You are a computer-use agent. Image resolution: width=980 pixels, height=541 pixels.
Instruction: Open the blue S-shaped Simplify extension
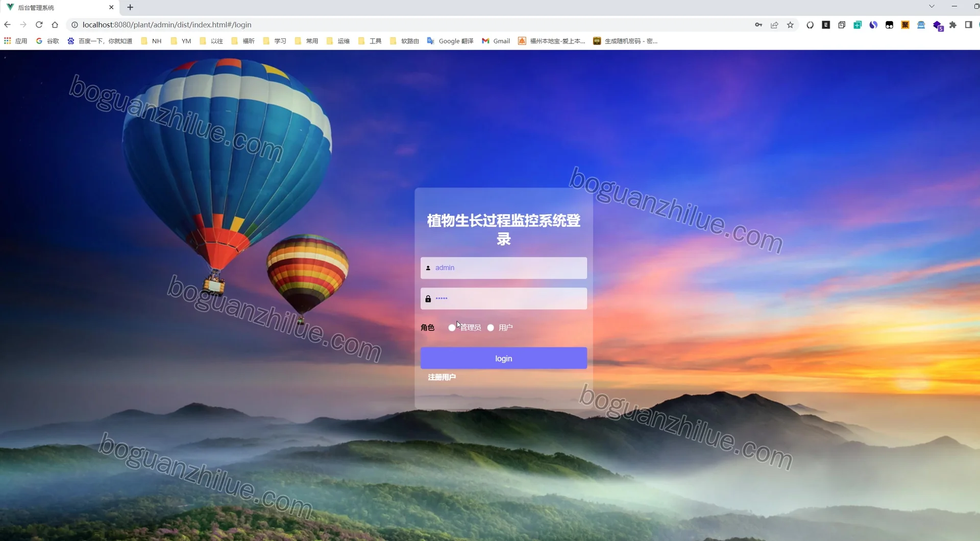[x=873, y=25]
